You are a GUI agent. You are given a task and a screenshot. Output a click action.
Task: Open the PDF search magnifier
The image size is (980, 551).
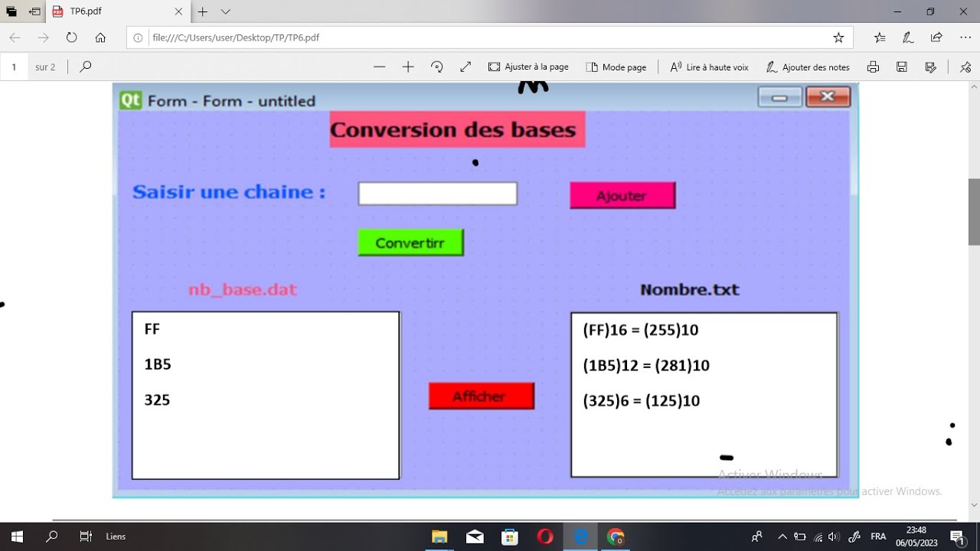pos(86,67)
